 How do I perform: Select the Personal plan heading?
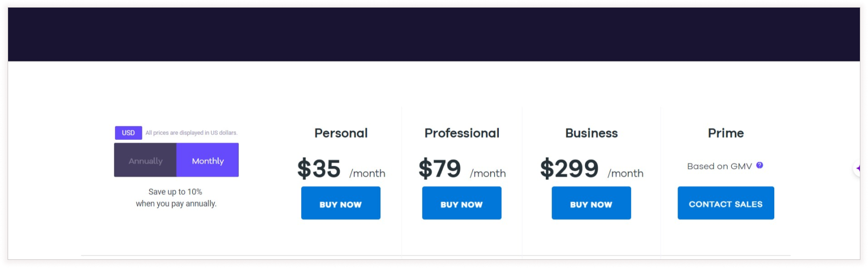tap(341, 133)
